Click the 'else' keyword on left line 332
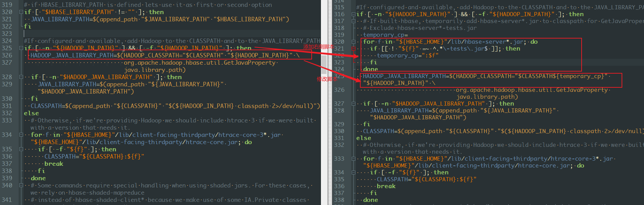Screen dimensions: 644x205 (x=31, y=113)
